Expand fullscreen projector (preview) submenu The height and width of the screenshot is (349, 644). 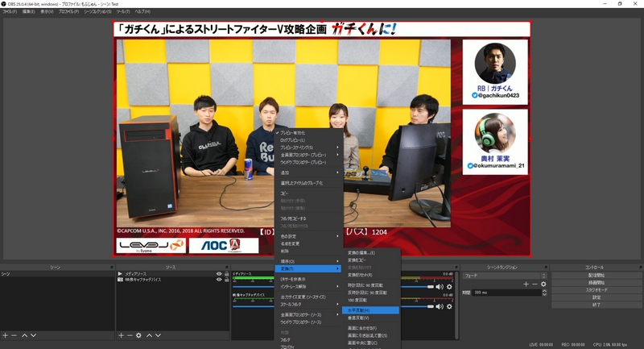click(x=309, y=155)
